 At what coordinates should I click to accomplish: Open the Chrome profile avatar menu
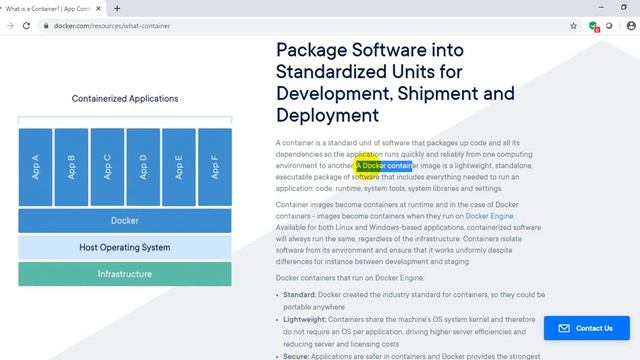[x=631, y=26]
